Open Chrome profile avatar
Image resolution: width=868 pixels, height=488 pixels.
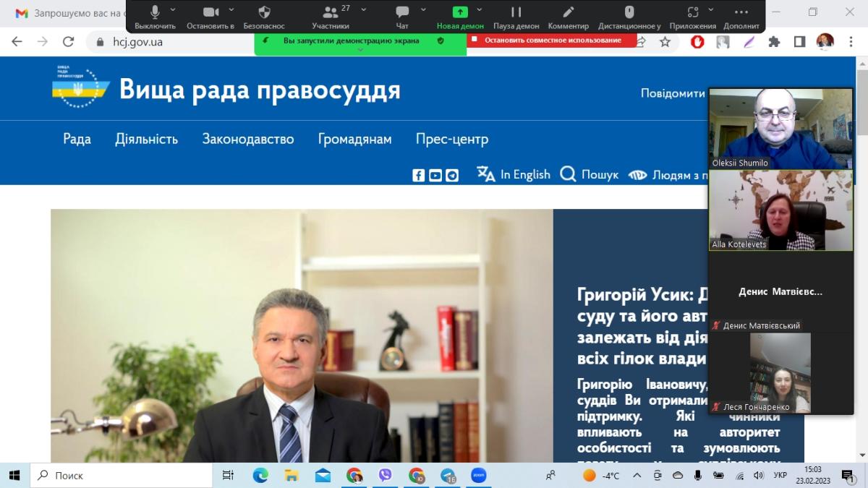[825, 42]
